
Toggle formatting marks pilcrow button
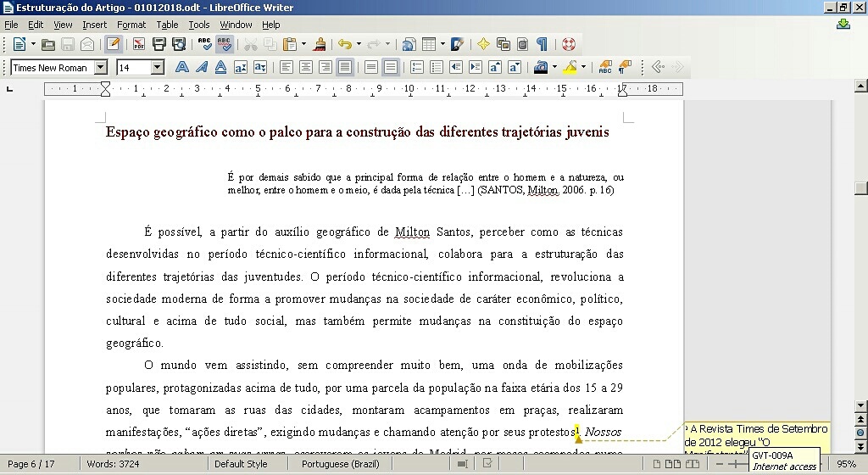(542, 44)
